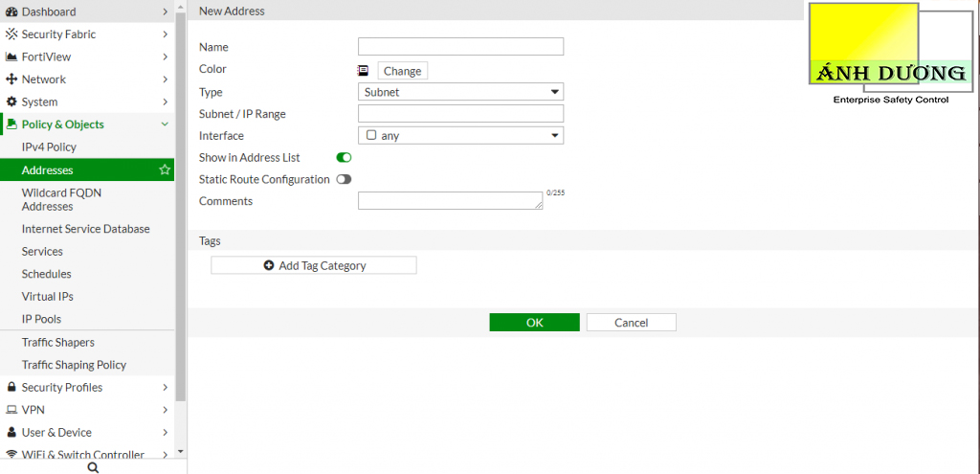
Task: Click the FortiView chart icon
Action: [11, 56]
